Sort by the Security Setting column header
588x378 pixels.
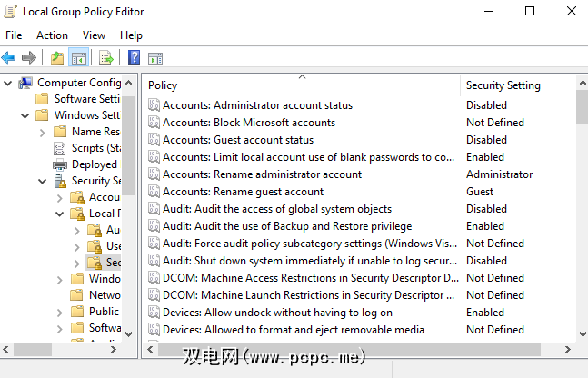point(503,85)
